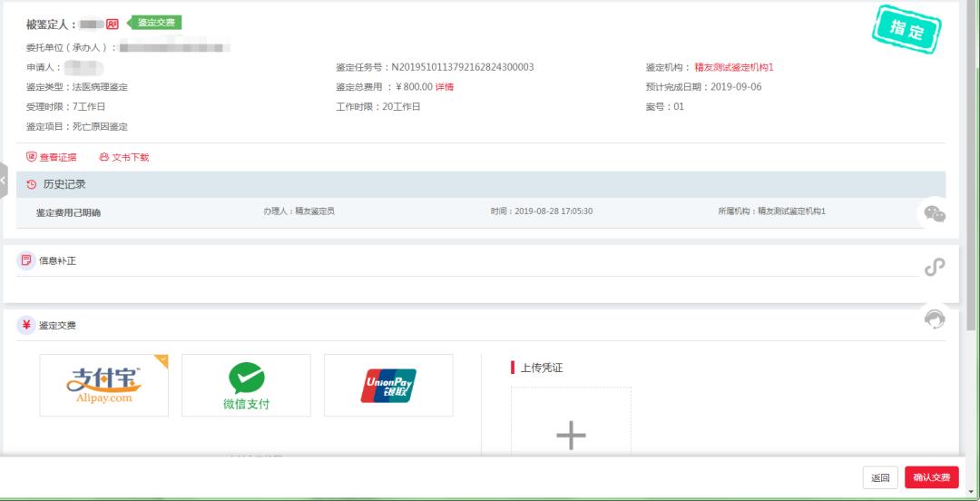Collapse the 历史记录 section header
Viewport: 980px width, 501px height.
click(481, 184)
